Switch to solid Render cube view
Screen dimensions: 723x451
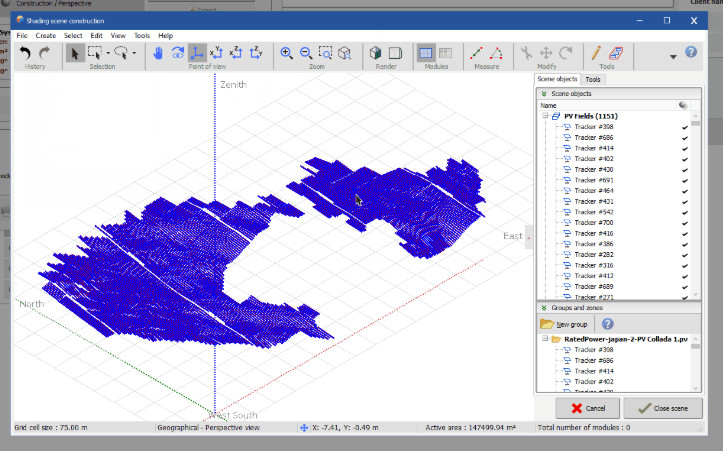(x=375, y=53)
